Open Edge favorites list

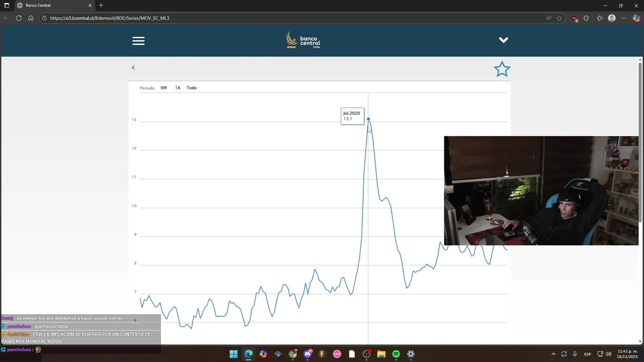point(600,18)
